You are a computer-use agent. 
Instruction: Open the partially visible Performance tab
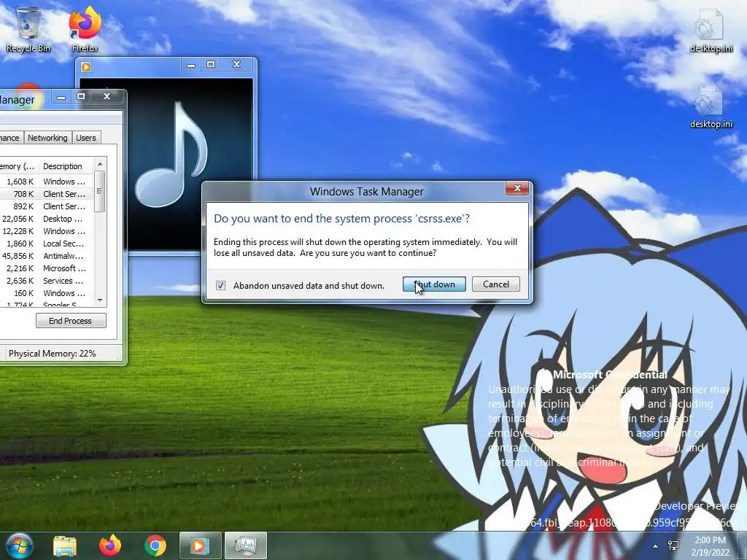(x=10, y=138)
